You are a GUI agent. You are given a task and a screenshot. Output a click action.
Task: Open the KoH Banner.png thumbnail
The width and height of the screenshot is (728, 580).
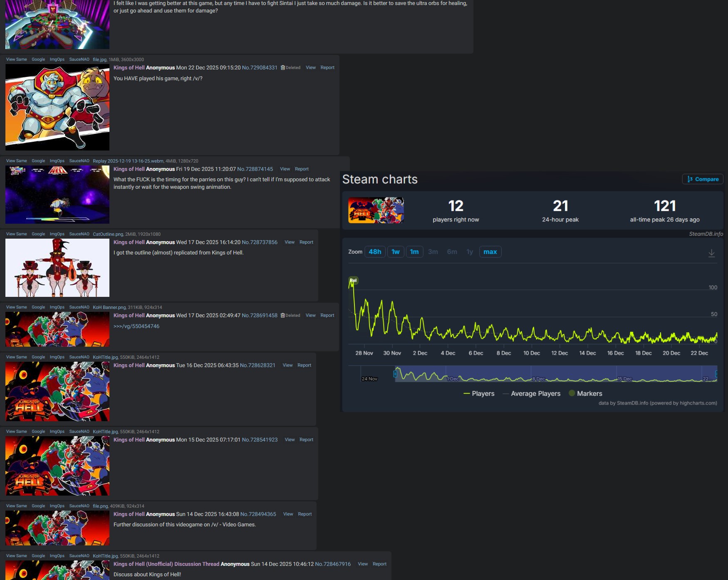point(57,329)
